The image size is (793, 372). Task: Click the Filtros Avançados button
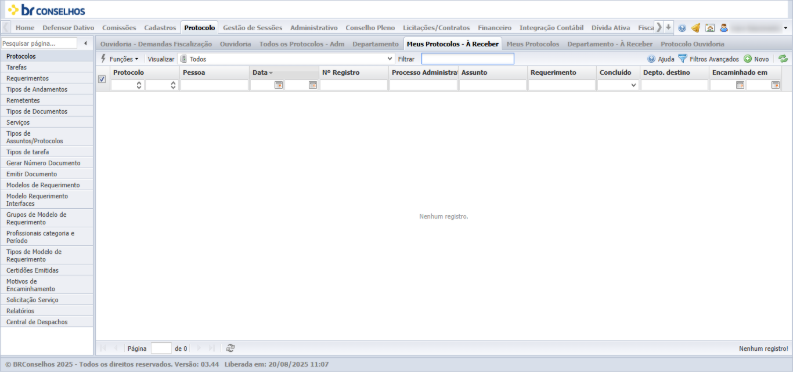(709, 59)
